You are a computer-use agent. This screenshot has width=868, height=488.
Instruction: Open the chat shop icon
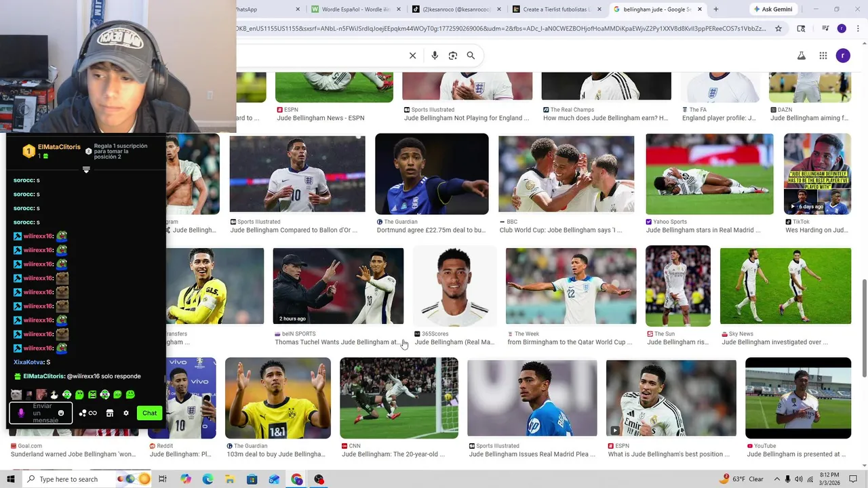click(110, 413)
